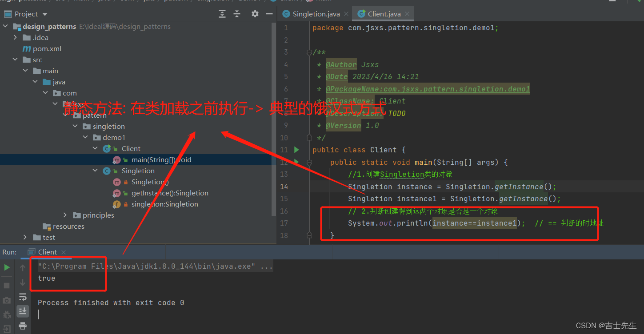Viewport: 644px width, 334px height.
Task: Select the resources folder
Action: pos(68,227)
